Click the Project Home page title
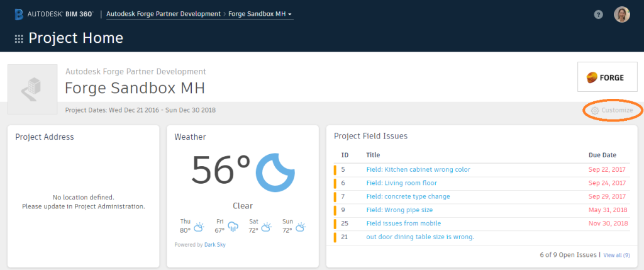This screenshot has height=270, width=644. 75,38
